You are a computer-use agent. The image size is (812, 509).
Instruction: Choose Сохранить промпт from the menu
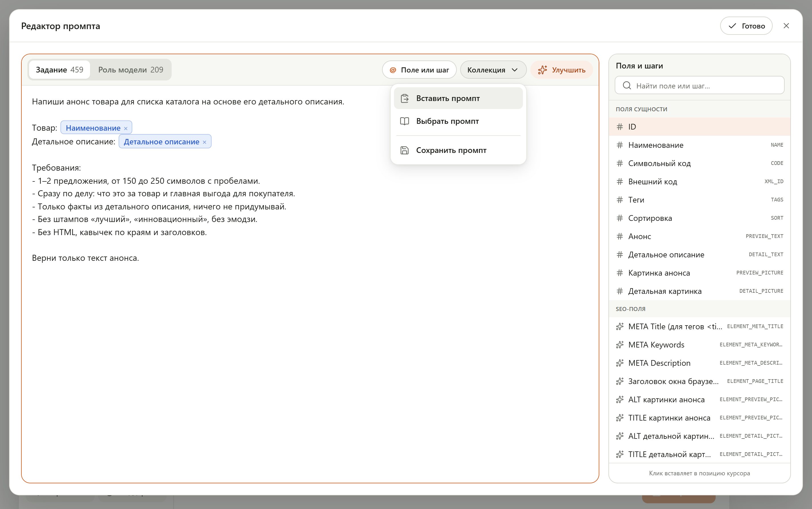[458, 150]
